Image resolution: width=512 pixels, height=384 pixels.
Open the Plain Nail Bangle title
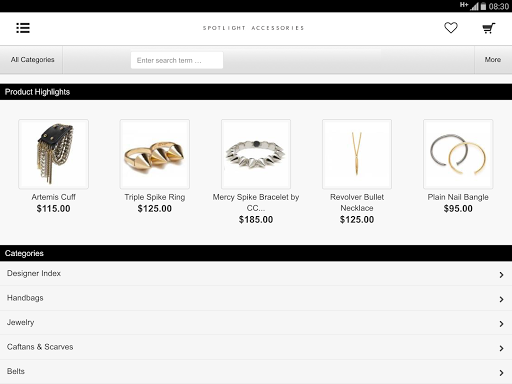click(x=458, y=197)
